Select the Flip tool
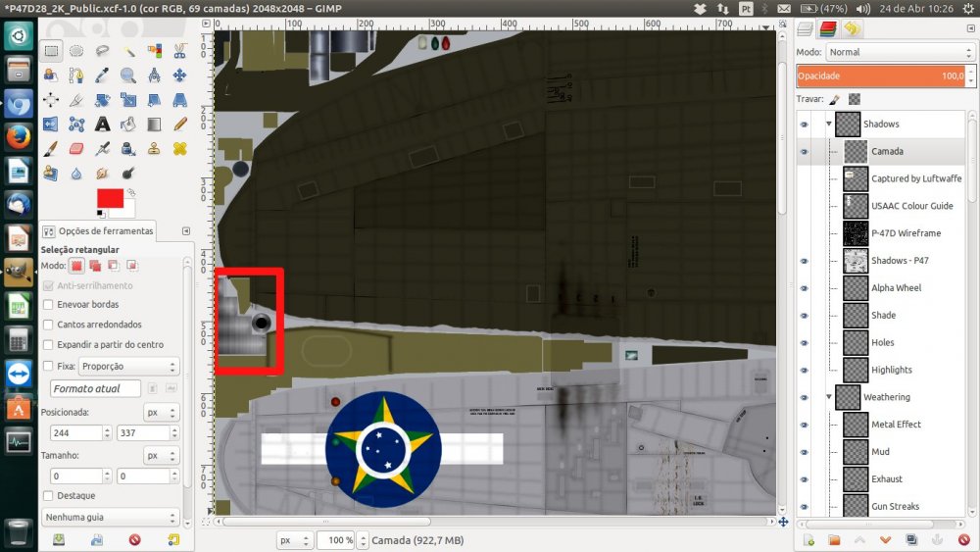Viewport: 980px width, 552px height. 51,124
